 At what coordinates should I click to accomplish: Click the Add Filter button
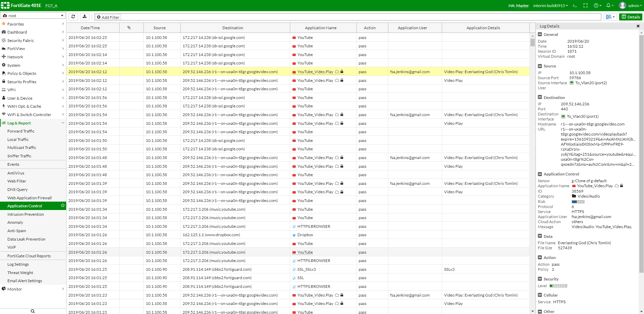click(108, 17)
